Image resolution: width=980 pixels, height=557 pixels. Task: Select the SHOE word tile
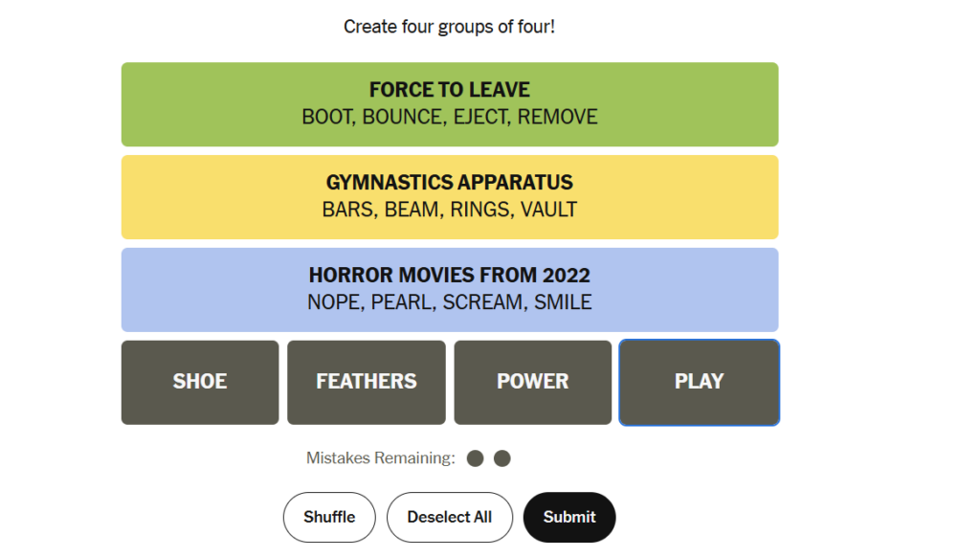(200, 383)
